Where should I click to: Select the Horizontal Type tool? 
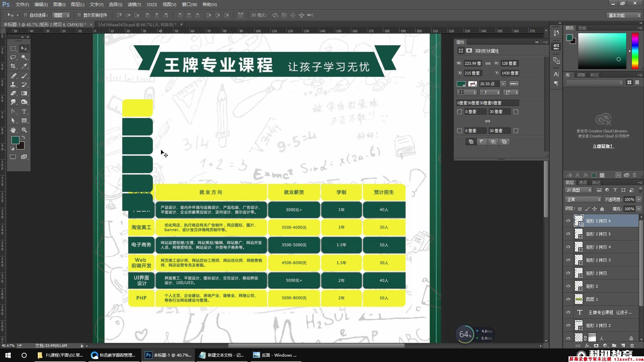(x=24, y=112)
